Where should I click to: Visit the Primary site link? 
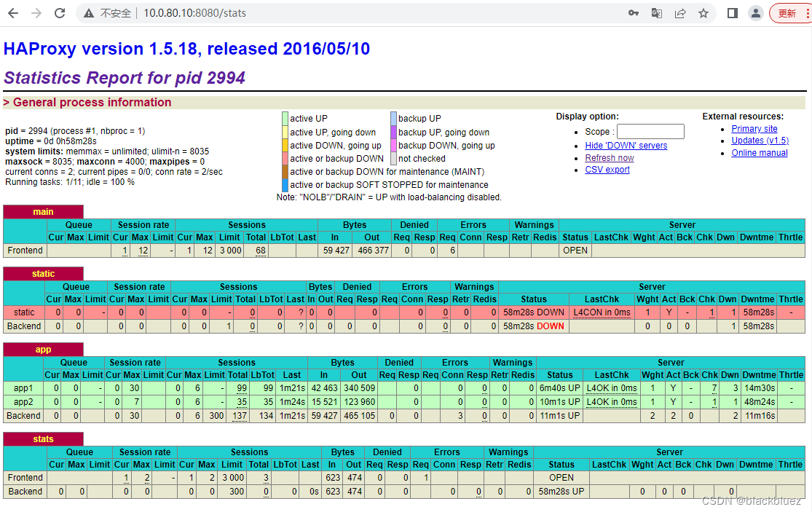(x=754, y=129)
